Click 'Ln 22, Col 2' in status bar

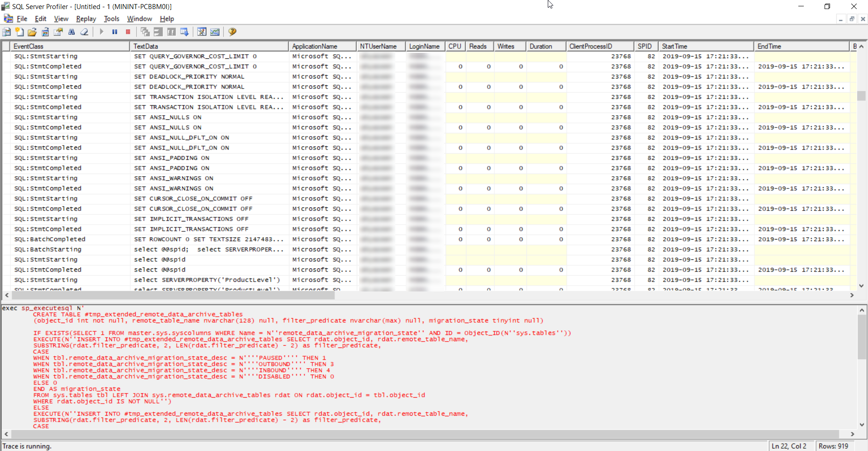click(x=789, y=446)
